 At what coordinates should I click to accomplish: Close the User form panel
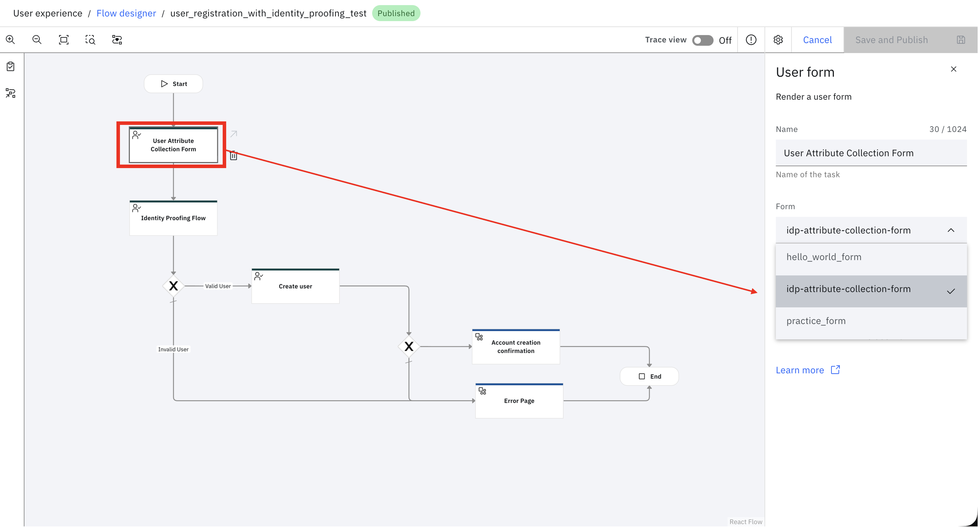tap(953, 69)
